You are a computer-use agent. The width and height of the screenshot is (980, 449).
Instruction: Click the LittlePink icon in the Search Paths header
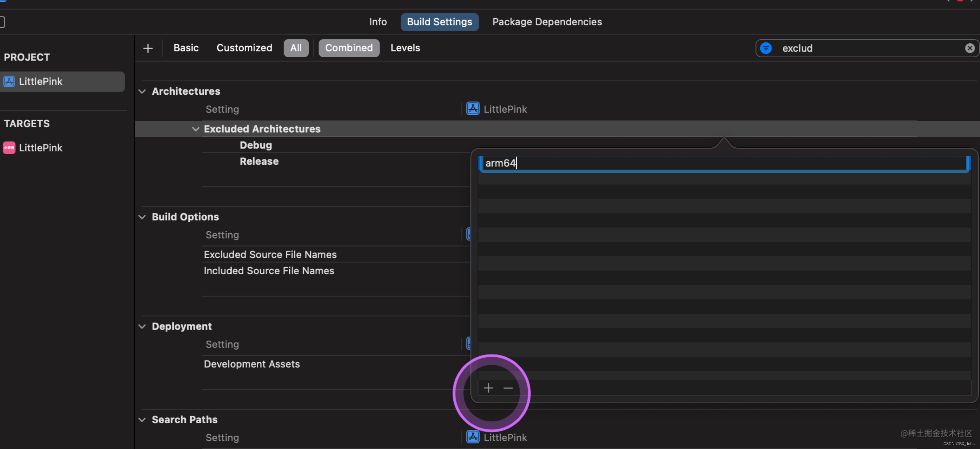pos(473,437)
